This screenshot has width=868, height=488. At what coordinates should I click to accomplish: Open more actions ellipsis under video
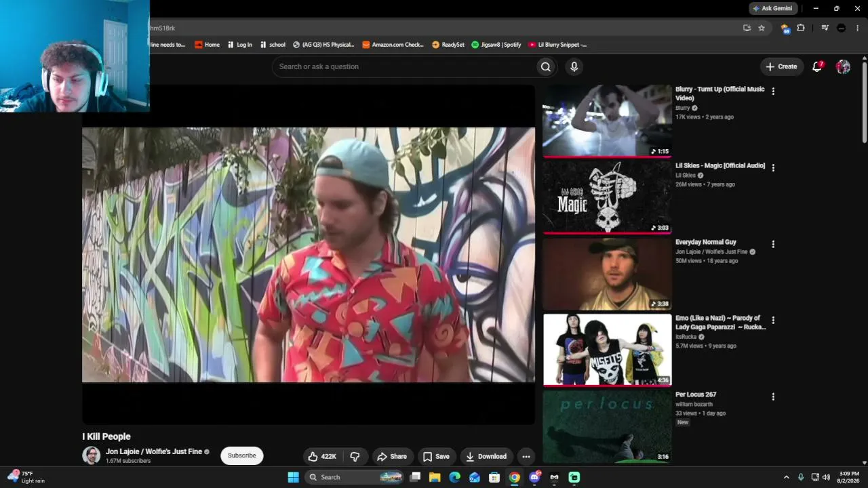pos(526,456)
